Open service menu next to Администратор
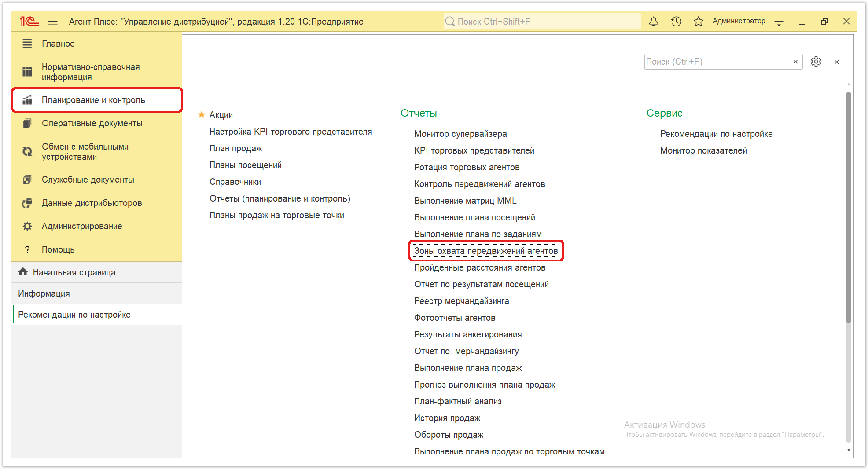The height and width of the screenshot is (469, 868). coord(779,21)
